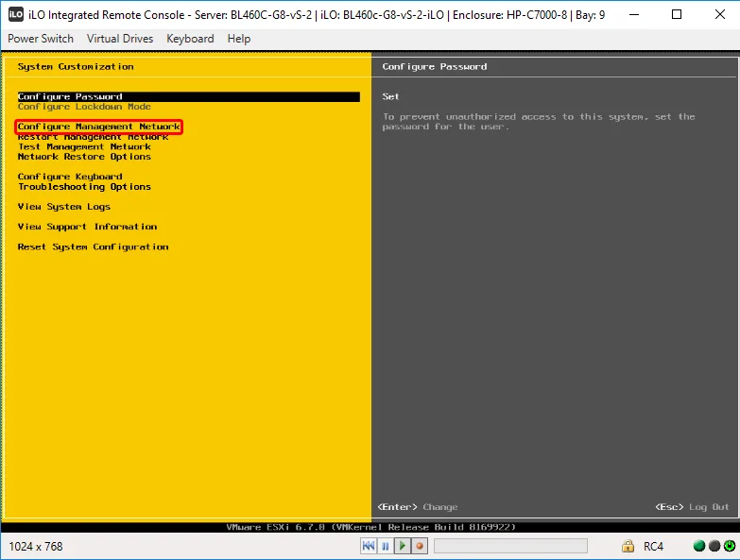740x560 pixels.
Task: Click the padlock encryption icon
Action: click(x=628, y=546)
